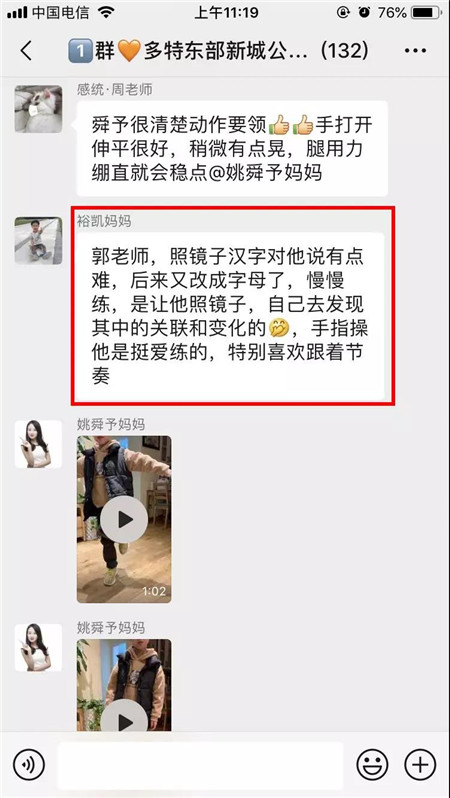Open the emoji sticker picker
Screen dimensions: 450x798
(x=372, y=765)
